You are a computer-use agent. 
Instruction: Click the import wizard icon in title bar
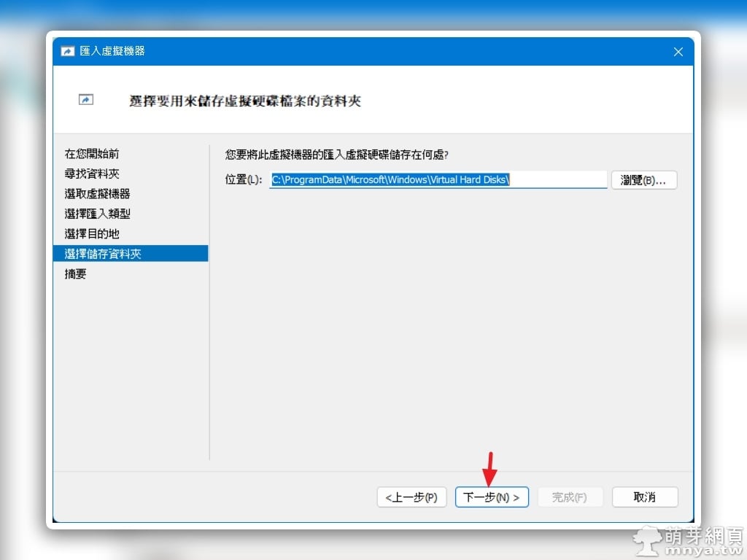click(x=68, y=52)
